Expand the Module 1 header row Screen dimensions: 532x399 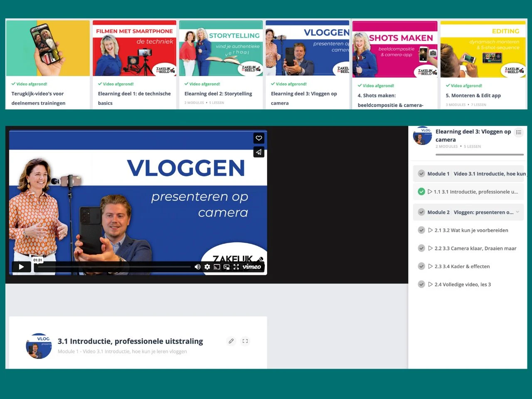470,174
